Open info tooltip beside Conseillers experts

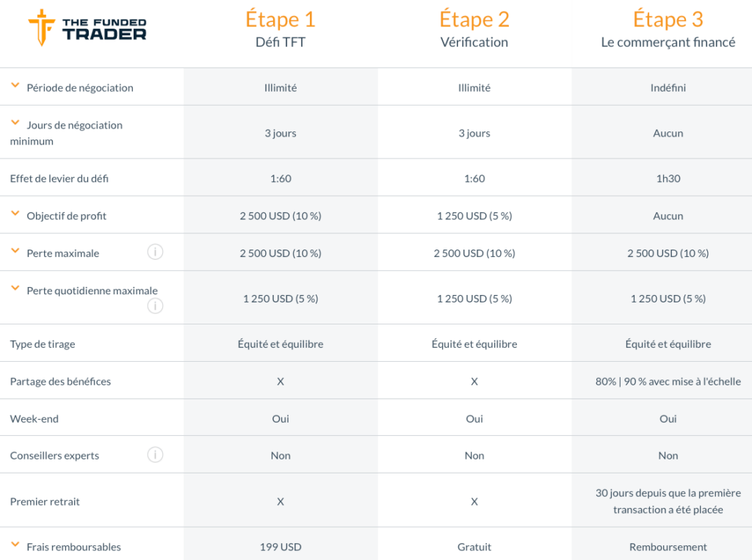click(155, 454)
